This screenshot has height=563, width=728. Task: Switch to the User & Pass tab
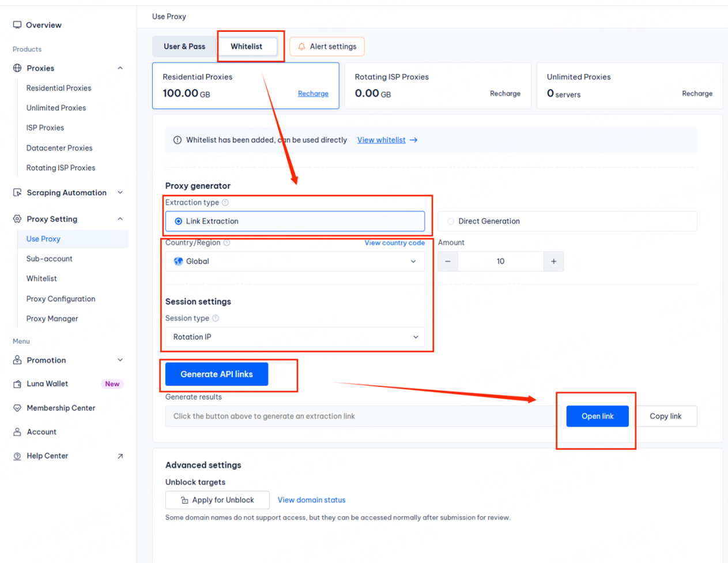184,47
